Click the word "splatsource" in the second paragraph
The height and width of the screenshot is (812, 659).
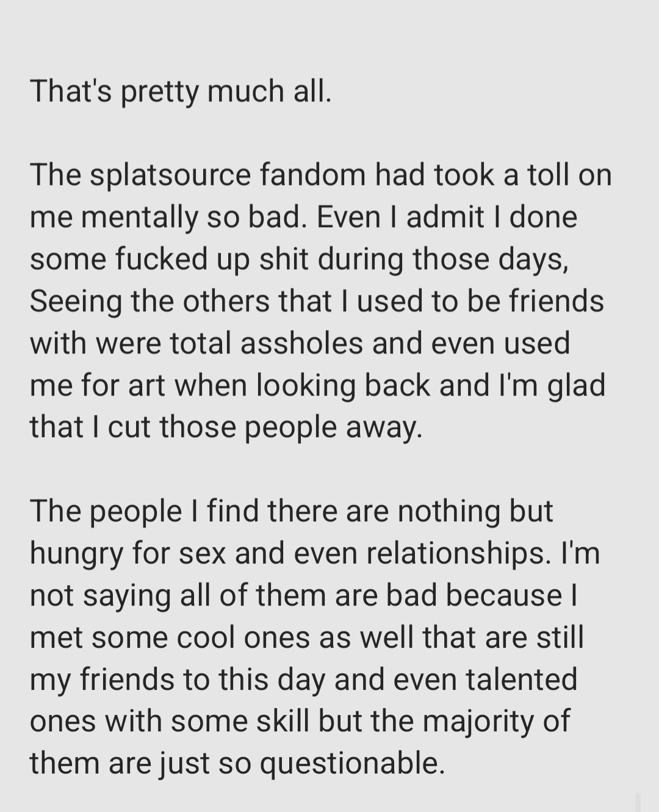(x=170, y=175)
